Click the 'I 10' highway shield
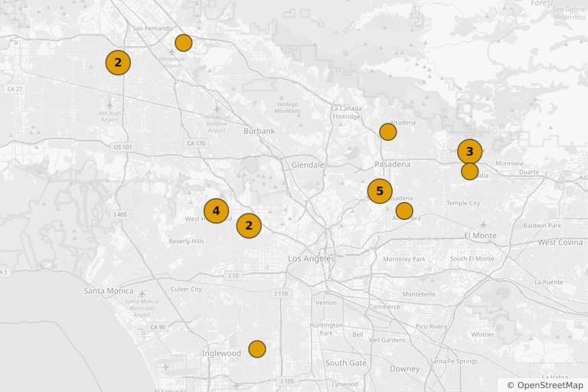 233,276
